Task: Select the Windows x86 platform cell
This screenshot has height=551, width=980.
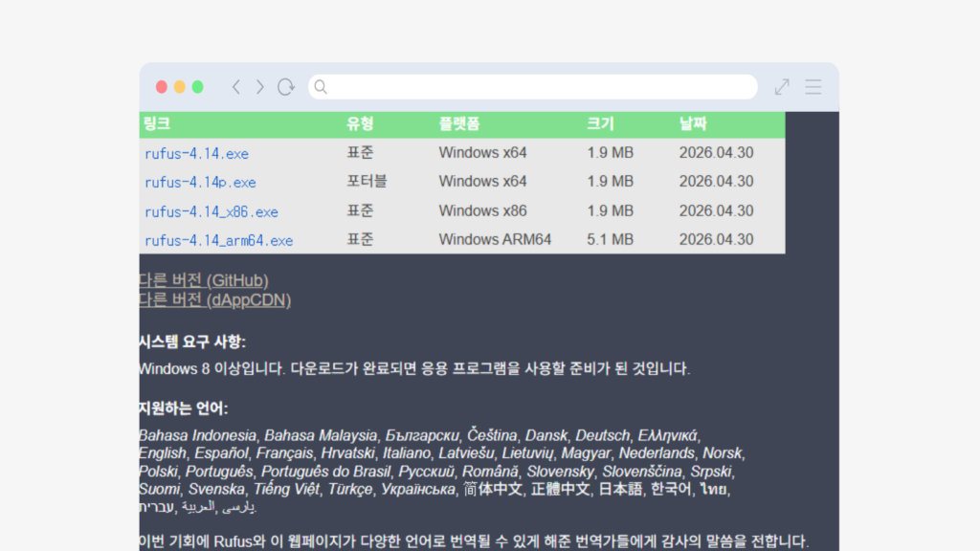Action: coord(482,210)
